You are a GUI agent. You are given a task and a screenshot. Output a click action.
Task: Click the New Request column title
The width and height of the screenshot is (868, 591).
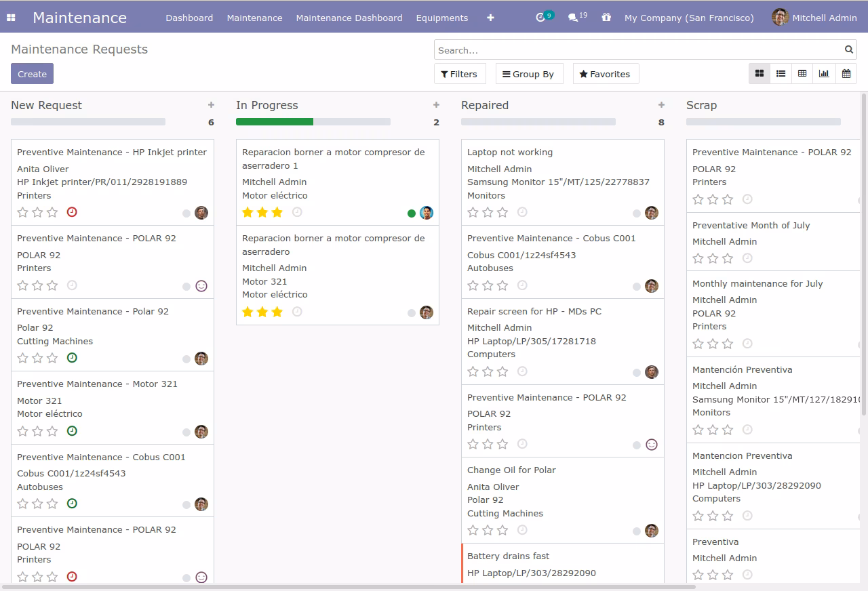[46, 105]
